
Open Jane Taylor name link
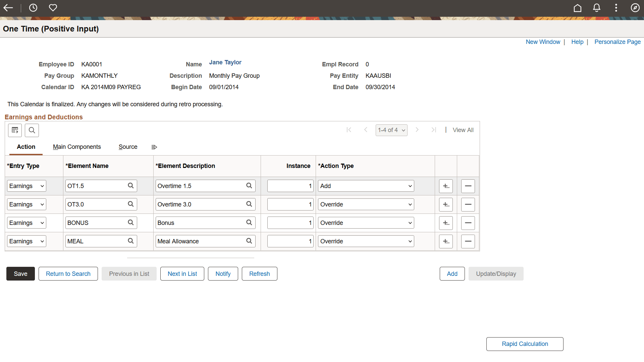[225, 62]
